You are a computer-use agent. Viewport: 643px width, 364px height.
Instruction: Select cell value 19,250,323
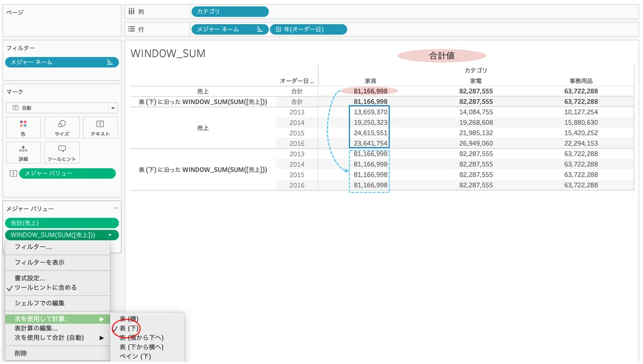click(370, 123)
